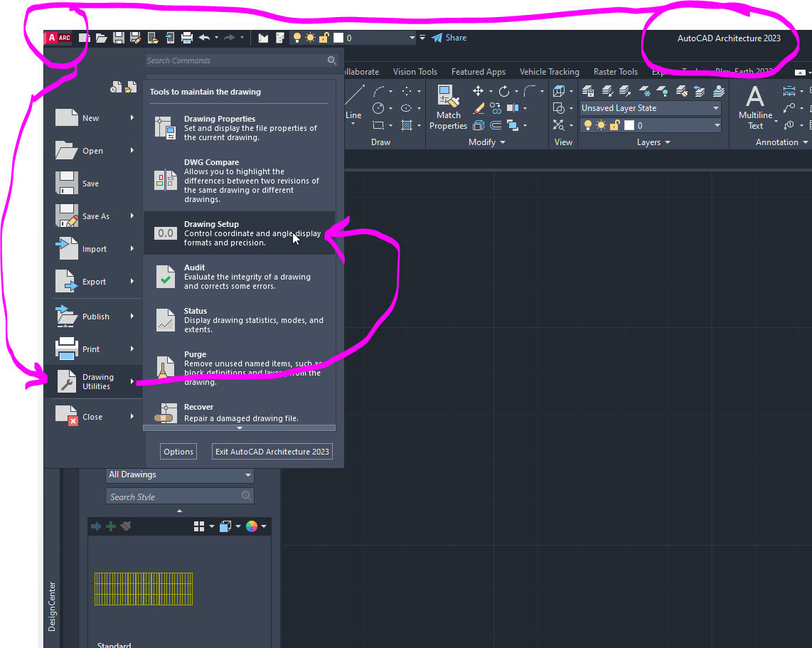Switch to the Vision Tools ribbon tab

(415, 71)
